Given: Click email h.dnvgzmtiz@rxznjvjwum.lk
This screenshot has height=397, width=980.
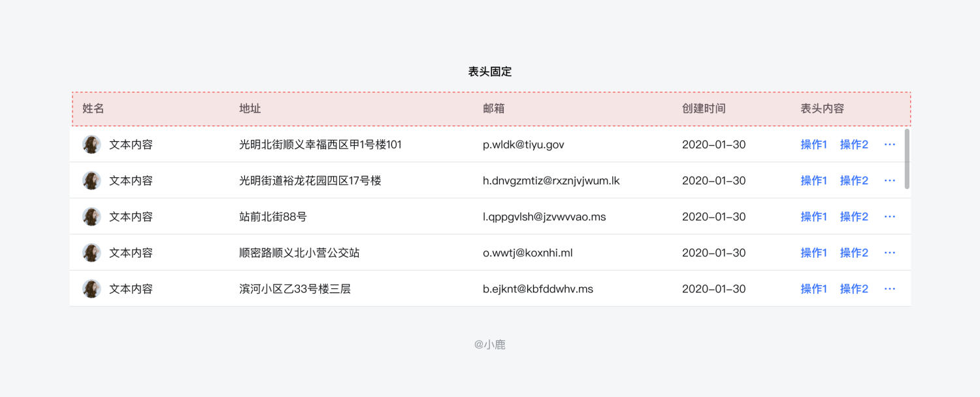Looking at the screenshot, I should coord(551,181).
